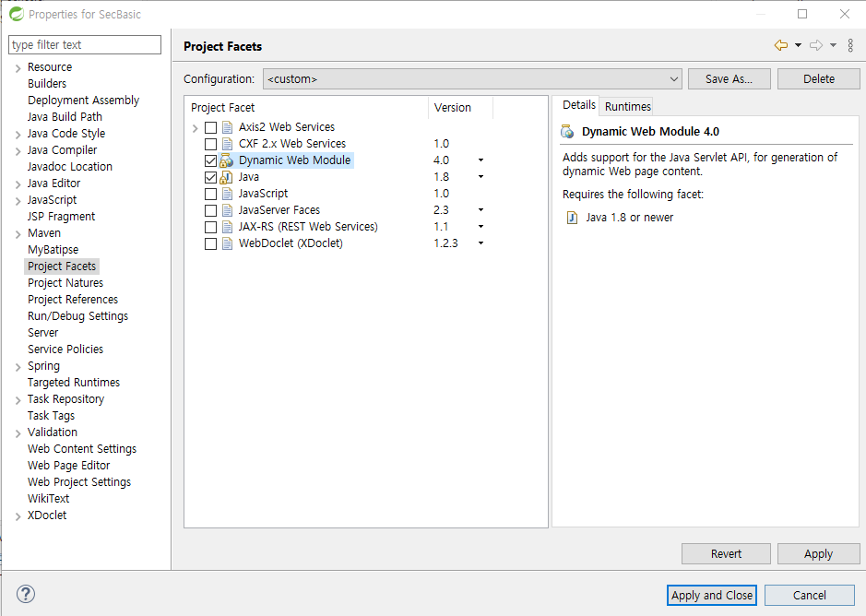Uncheck the Dynamic Web Module checkbox
Screen dimensions: 866x616
pos(210,160)
